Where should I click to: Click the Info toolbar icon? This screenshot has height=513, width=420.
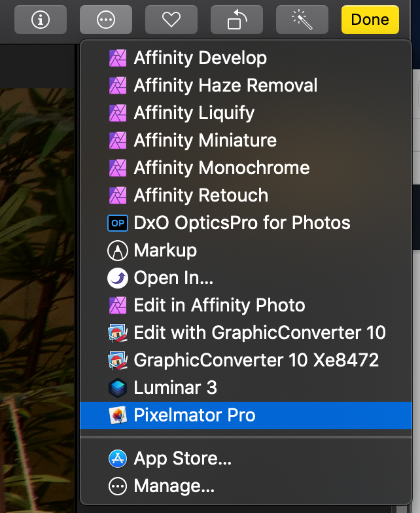pyautogui.click(x=41, y=20)
